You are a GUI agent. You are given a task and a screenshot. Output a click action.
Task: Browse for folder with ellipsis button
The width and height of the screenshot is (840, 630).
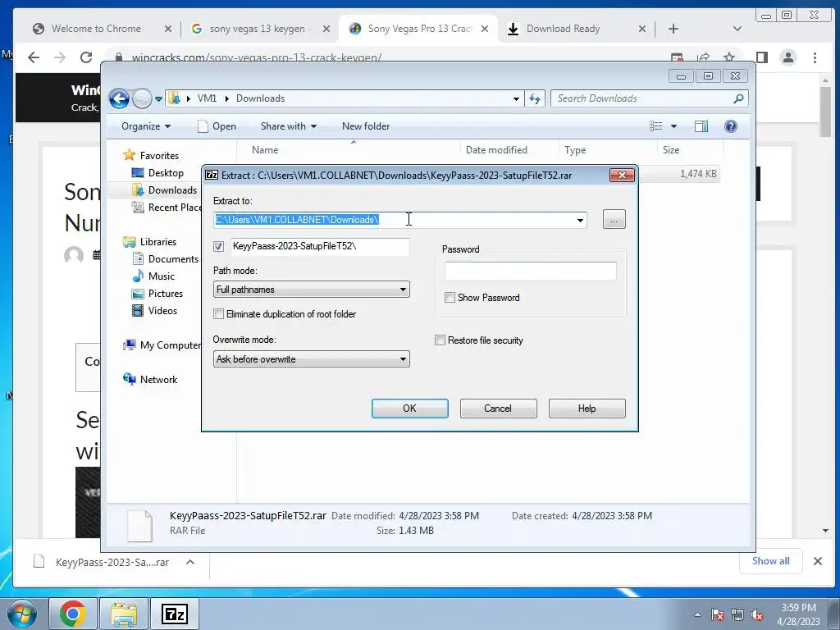click(614, 220)
